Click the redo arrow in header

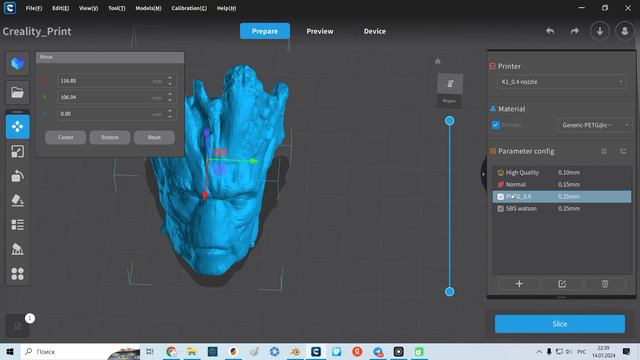575,31
